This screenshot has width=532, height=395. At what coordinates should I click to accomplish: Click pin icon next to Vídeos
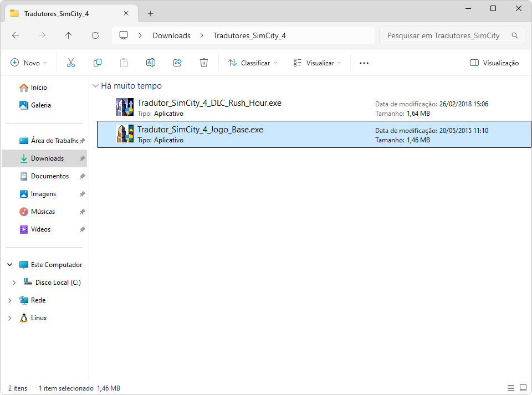tap(82, 229)
